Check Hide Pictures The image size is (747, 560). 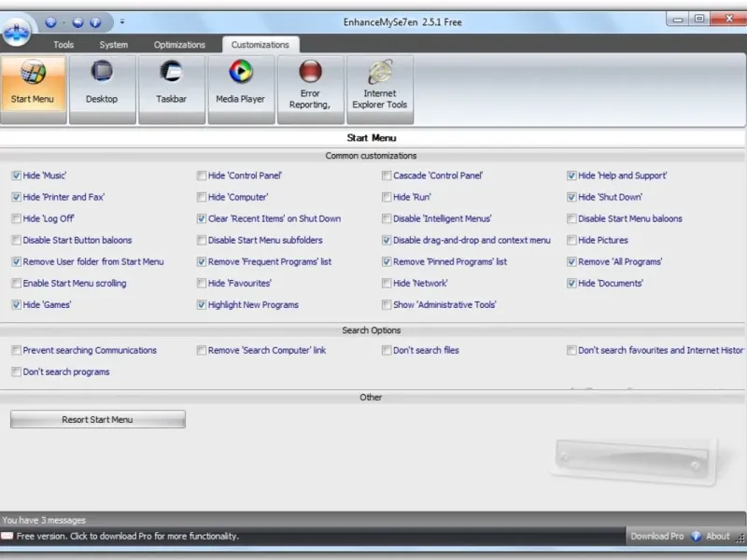tap(571, 240)
